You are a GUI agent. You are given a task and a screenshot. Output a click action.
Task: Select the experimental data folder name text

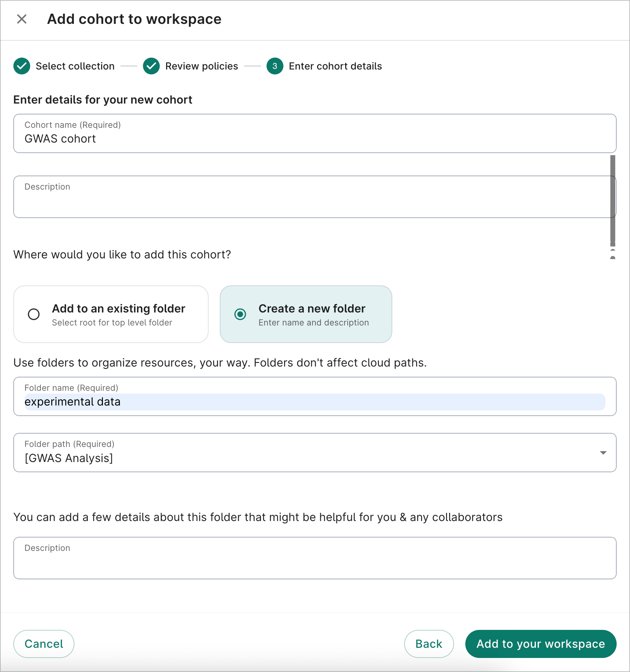pos(72,402)
